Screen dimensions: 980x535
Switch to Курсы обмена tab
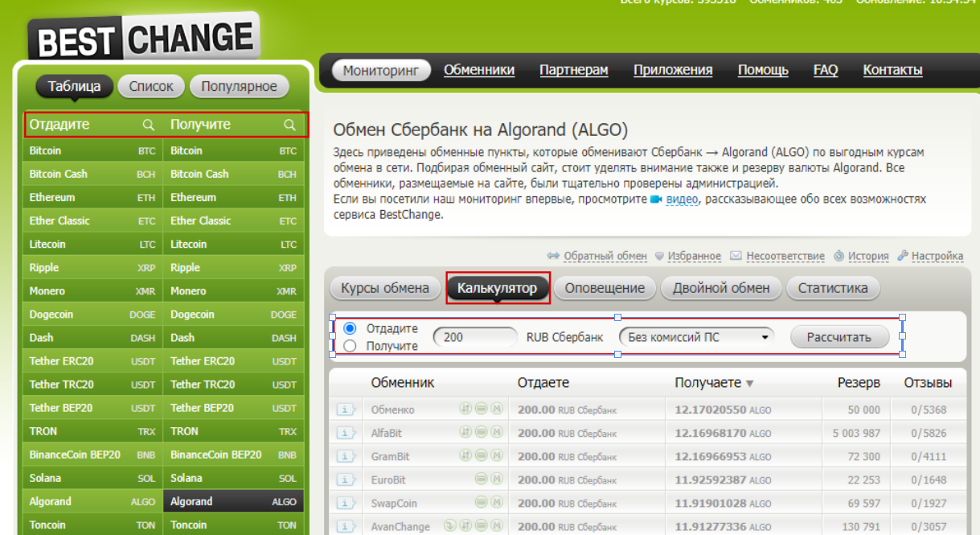[384, 288]
